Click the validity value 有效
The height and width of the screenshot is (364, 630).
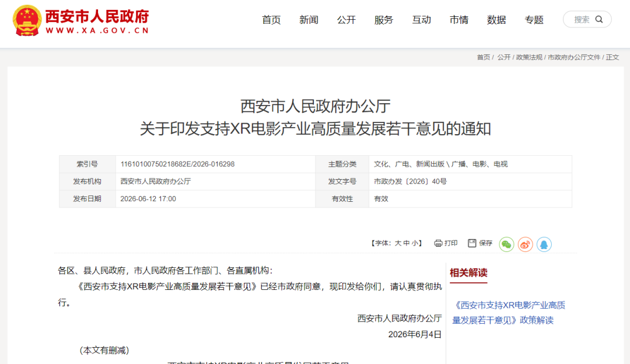381,198
